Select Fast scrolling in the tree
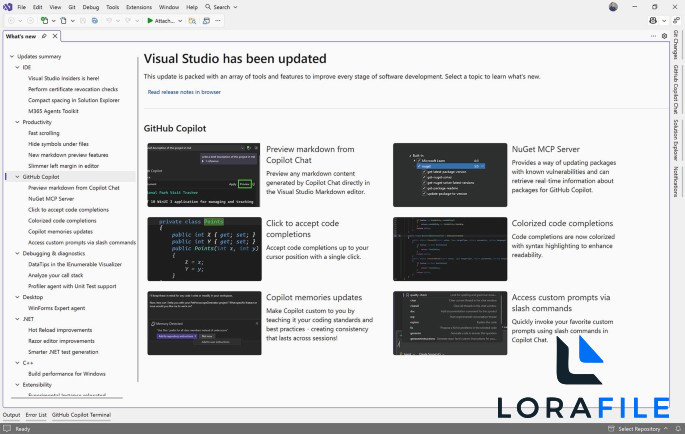The image size is (685, 434). point(44,133)
